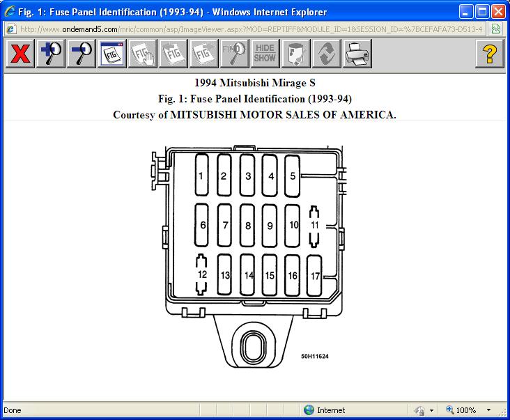
Task: Click the window resize grip in status bar corner
Action: click(x=502, y=412)
